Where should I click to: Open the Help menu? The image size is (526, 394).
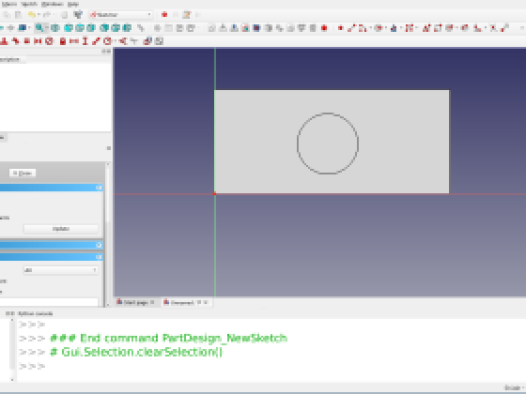tap(73, 4)
